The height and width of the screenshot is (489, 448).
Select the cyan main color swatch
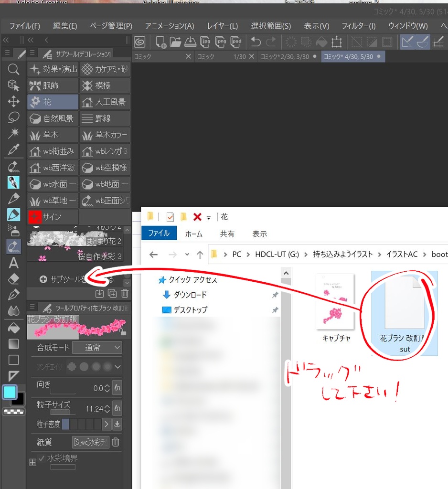click(10, 392)
